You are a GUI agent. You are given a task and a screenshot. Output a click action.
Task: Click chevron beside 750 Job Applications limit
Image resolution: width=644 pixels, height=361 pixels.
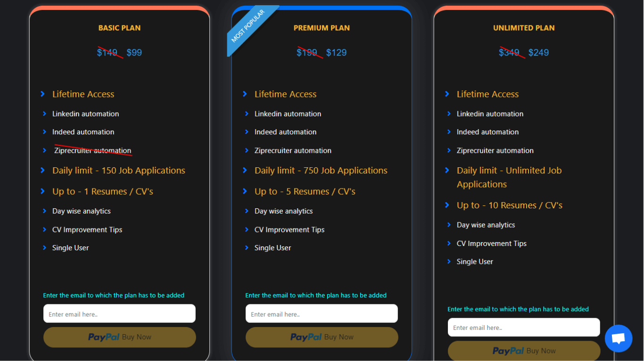click(x=245, y=170)
